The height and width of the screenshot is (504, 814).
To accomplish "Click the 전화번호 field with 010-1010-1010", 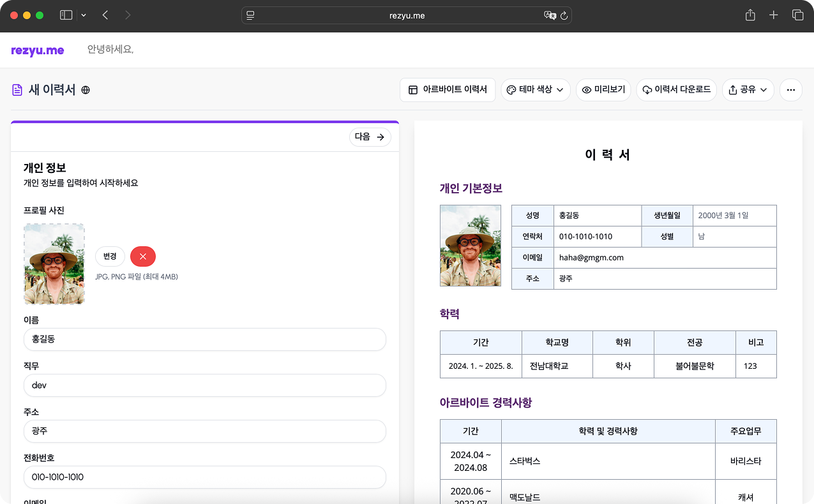I will (205, 477).
